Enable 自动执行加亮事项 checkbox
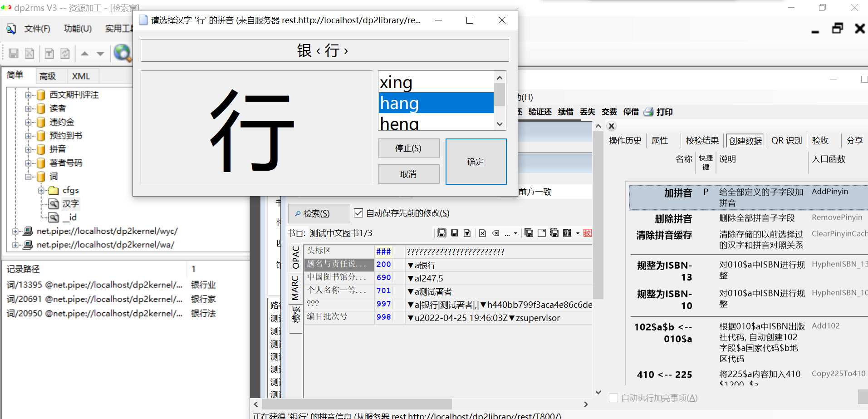This screenshot has width=868, height=419. [613, 398]
